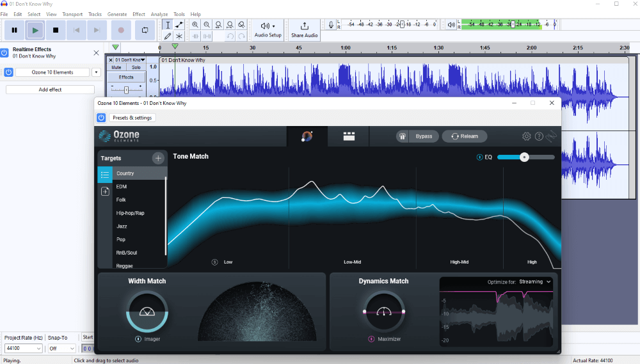This screenshot has height=364, width=640.
Task: Adjust the track gain slider
Action: tap(126, 90)
